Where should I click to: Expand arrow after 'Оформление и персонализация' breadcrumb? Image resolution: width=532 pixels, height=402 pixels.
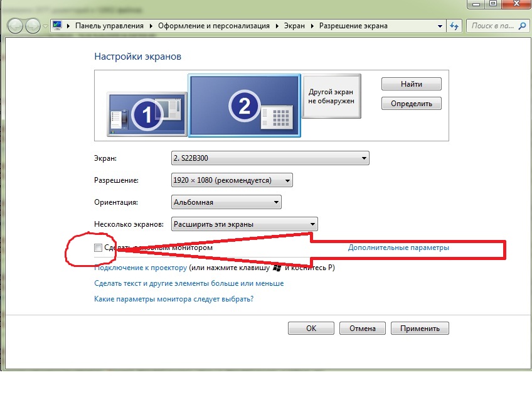click(277, 26)
